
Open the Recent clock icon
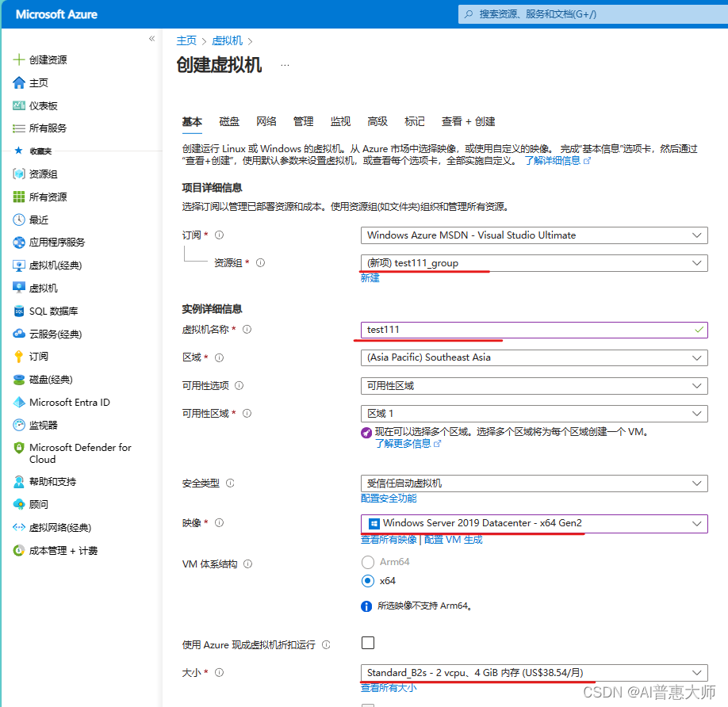point(18,220)
